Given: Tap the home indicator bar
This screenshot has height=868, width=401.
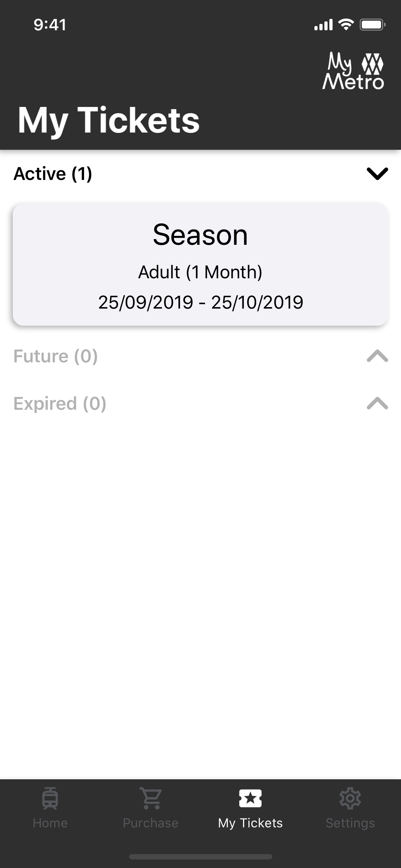Looking at the screenshot, I should (x=200, y=857).
